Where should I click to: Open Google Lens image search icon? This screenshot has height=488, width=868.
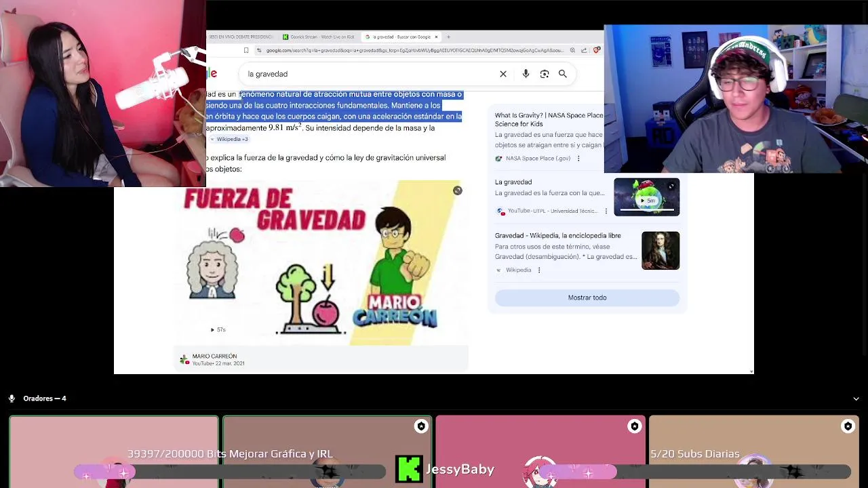(545, 74)
